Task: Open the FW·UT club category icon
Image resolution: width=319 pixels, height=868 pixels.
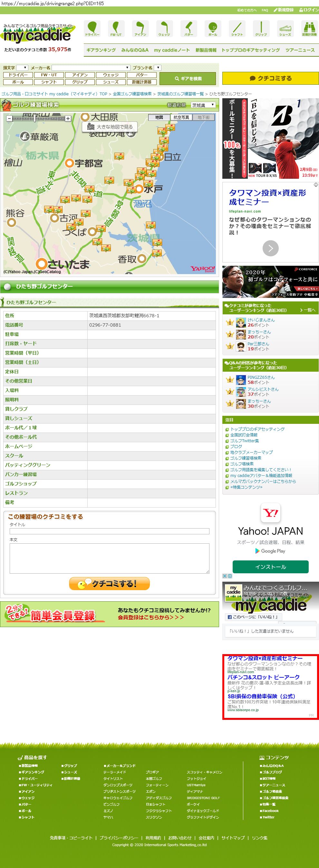Action: (116, 28)
